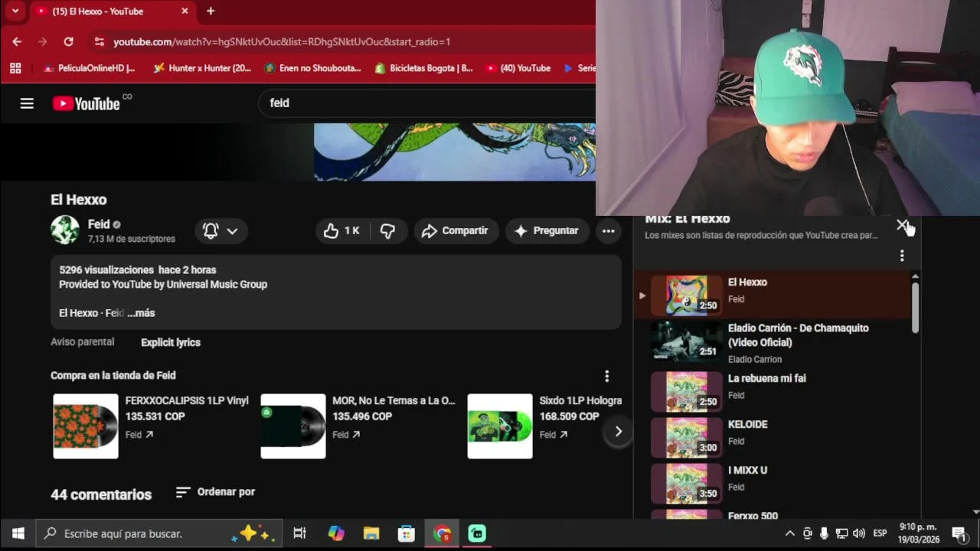The image size is (980, 551).
Task: Play La rebuena mi fai from the mix
Action: click(x=773, y=391)
